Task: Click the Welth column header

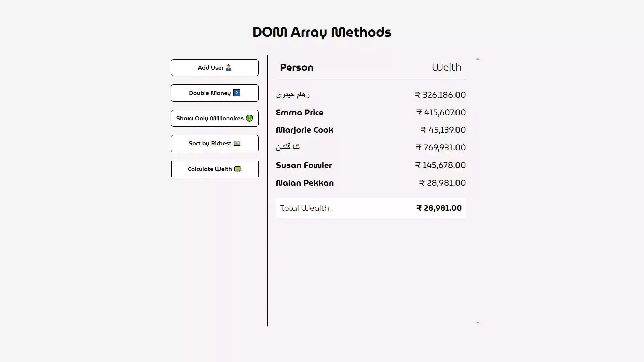Action: (447, 67)
